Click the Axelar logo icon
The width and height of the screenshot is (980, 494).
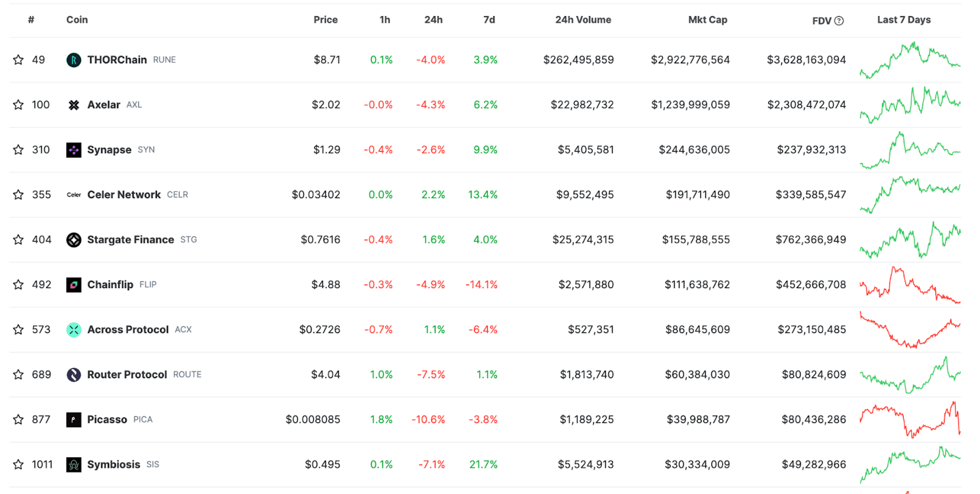pos(73,105)
